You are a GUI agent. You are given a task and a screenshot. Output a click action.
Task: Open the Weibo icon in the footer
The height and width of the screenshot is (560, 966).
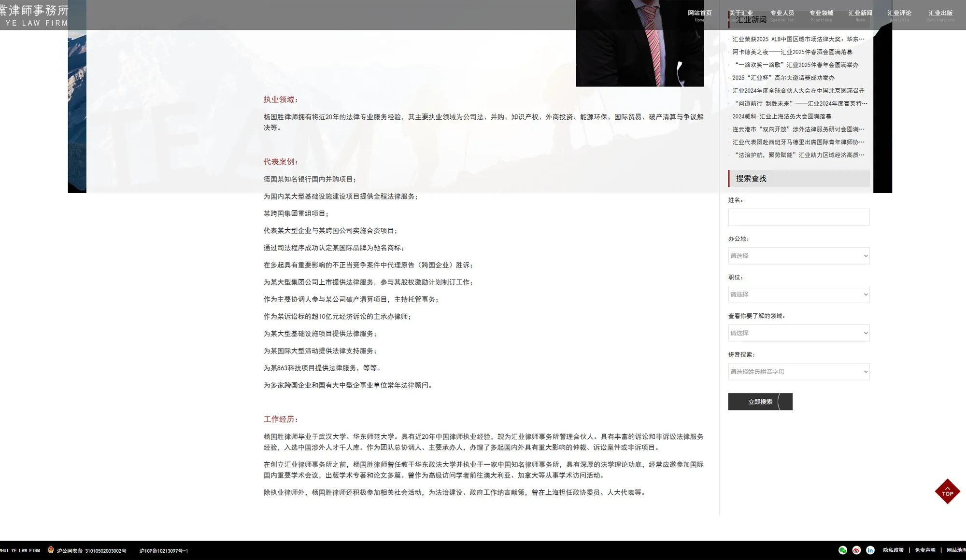pyautogui.click(x=856, y=550)
